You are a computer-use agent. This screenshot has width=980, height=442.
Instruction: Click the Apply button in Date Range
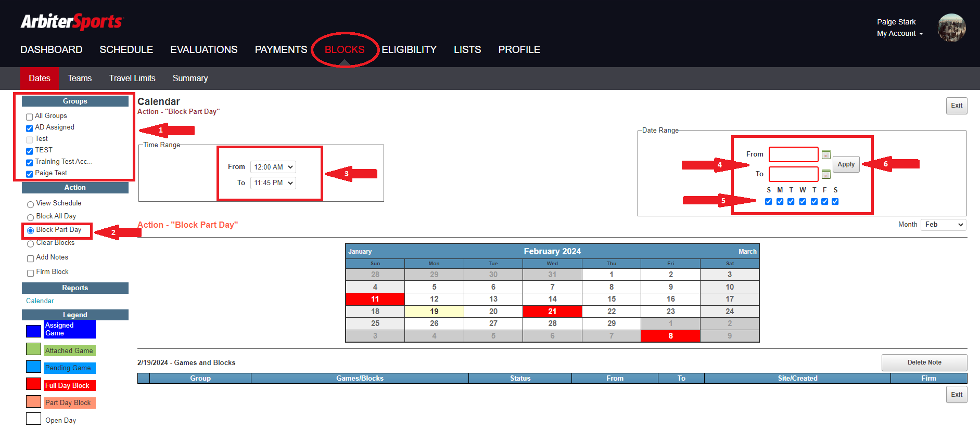tap(846, 164)
